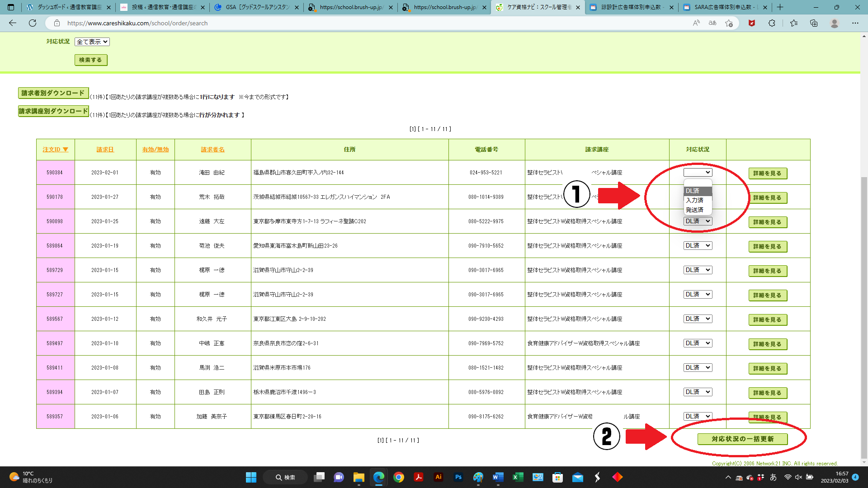Image resolution: width=868 pixels, height=488 pixels.
Task: Open Edge favorites star icon
Action: click(x=794, y=23)
